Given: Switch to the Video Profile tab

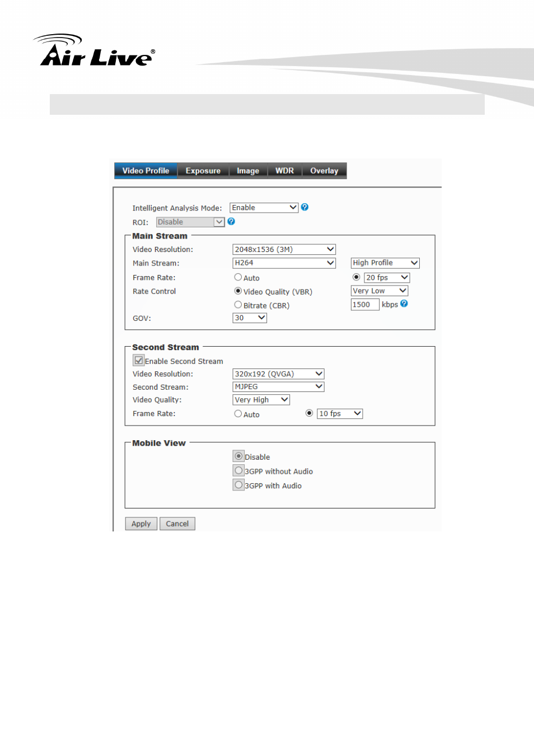Looking at the screenshot, I should 146,171.
